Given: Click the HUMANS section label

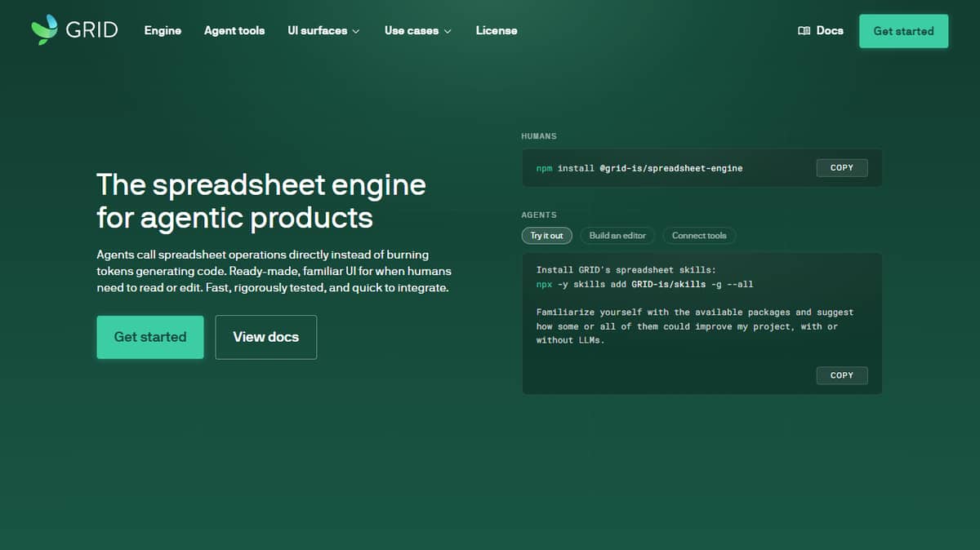Looking at the screenshot, I should (x=539, y=136).
